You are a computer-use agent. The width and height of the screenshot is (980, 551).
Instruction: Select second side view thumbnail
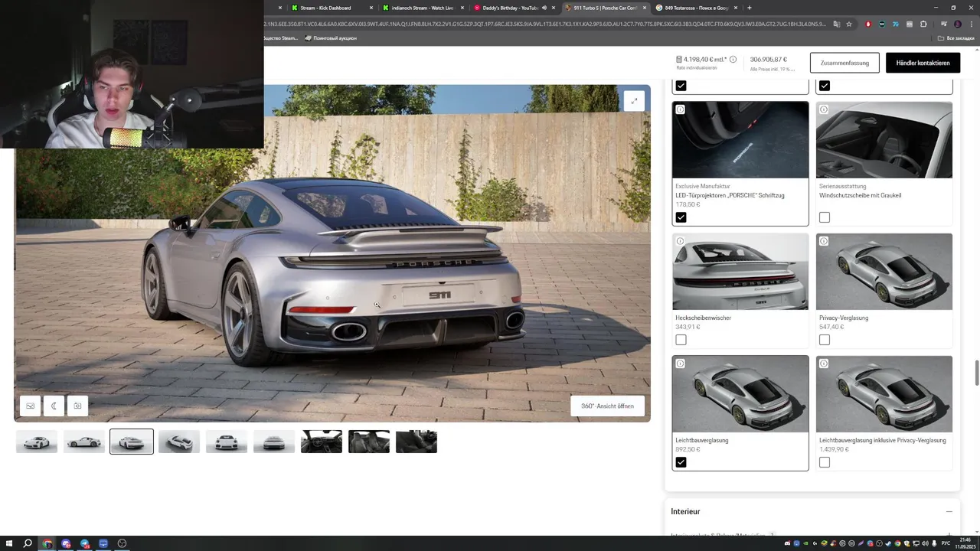84,442
